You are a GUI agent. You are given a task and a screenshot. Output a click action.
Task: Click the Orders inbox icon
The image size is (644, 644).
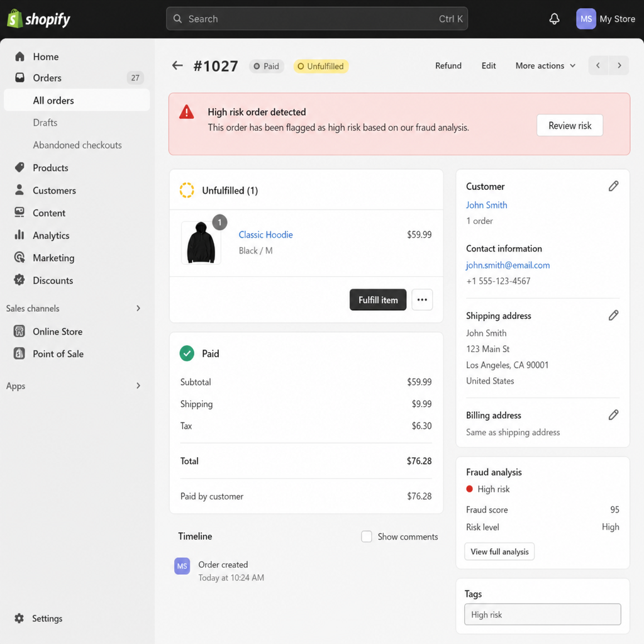(x=19, y=77)
